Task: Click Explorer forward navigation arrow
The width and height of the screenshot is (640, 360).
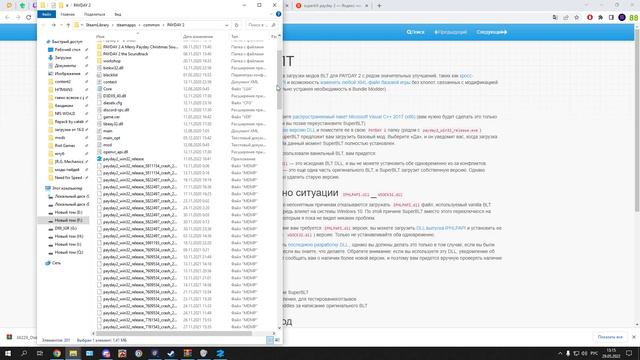Action: click(53, 25)
